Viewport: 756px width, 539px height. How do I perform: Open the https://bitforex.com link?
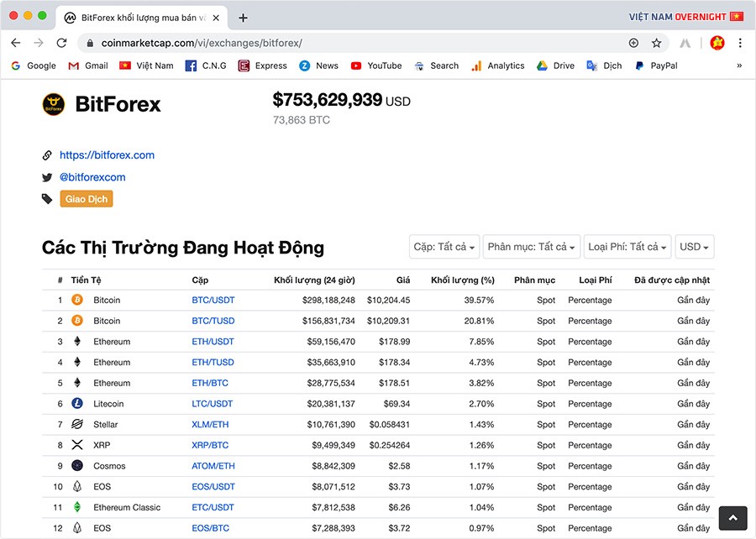(107, 155)
